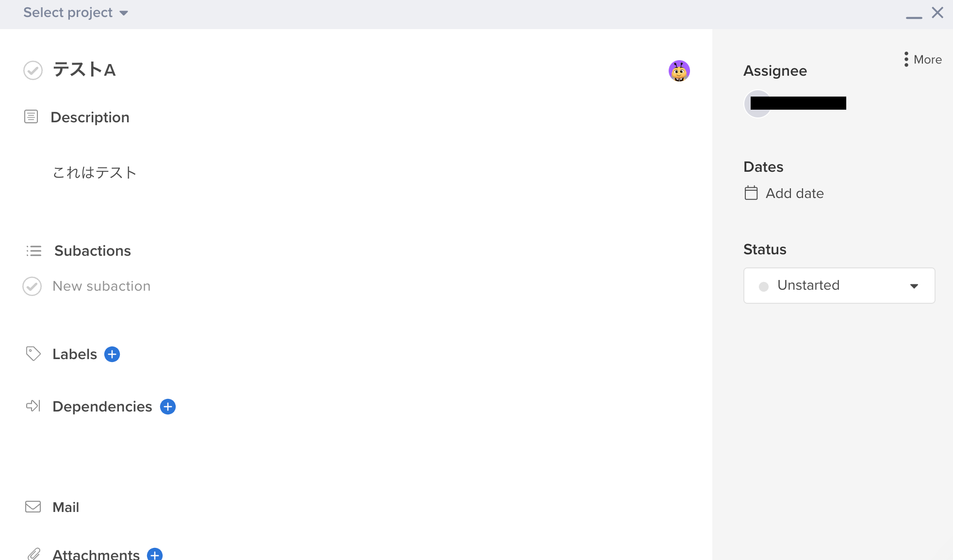Add a dependency with plus icon
The height and width of the screenshot is (560, 953).
168,407
